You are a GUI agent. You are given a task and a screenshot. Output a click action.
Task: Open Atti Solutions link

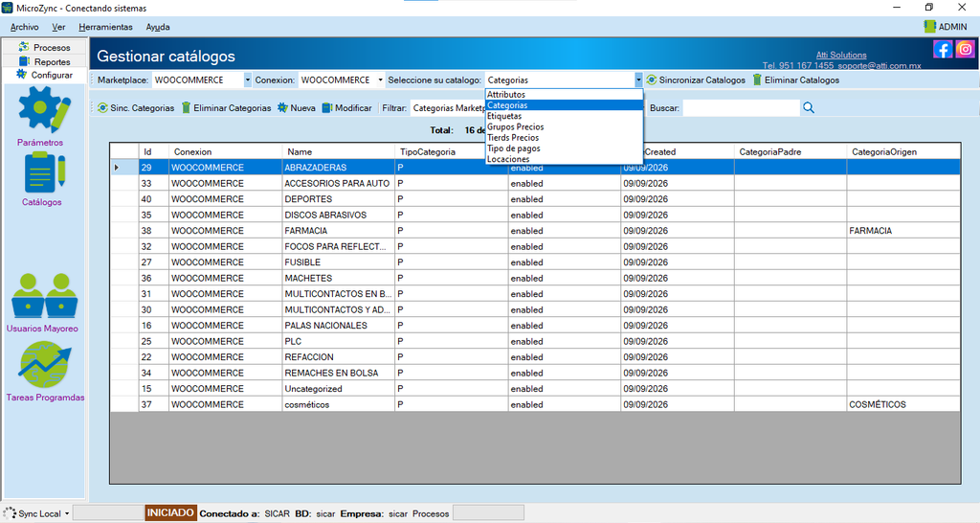click(x=841, y=55)
